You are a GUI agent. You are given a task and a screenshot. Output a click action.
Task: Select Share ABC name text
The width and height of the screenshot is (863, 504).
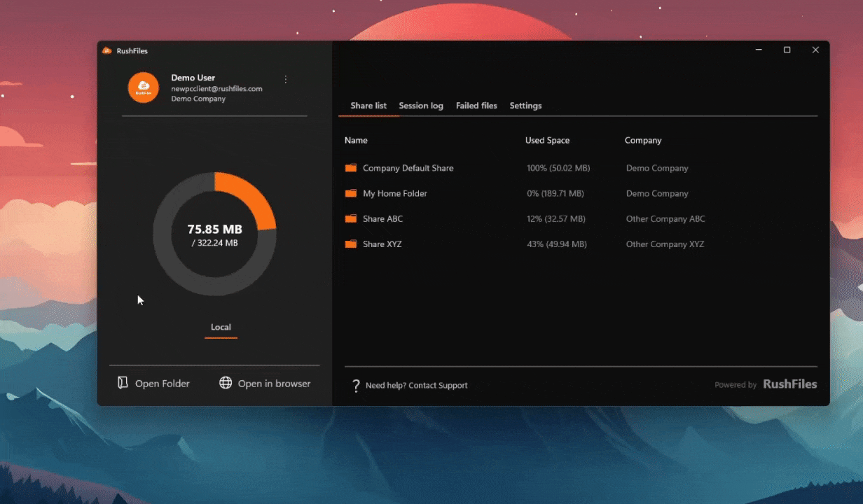[x=382, y=218]
